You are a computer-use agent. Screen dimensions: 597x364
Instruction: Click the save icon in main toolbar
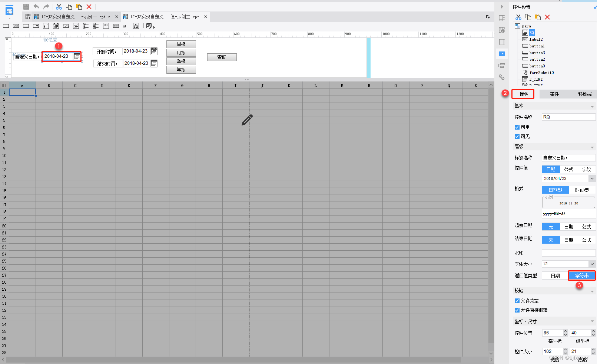[x=26, y=6]
